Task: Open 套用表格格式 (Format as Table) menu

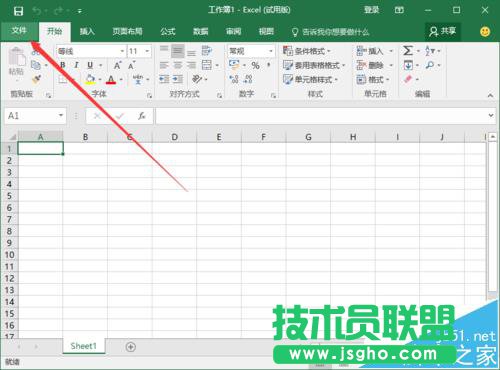Action: (314, 65)
